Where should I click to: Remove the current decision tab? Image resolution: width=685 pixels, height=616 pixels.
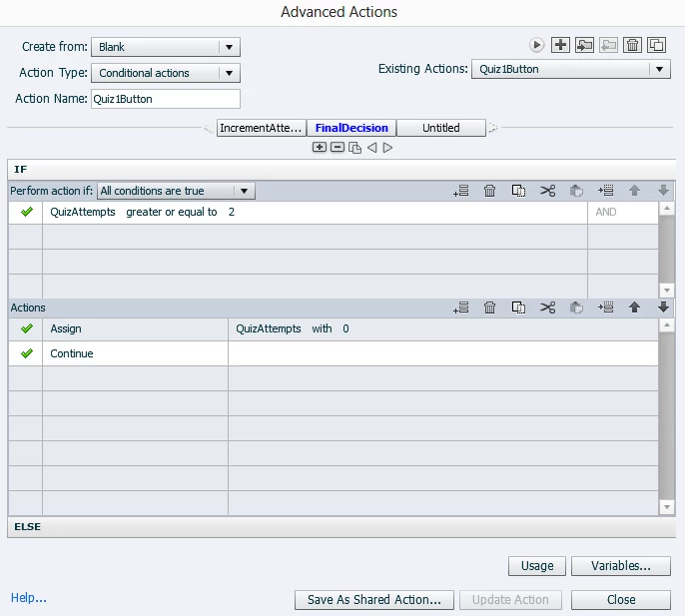pyautogui.click(x=338, y=147)
